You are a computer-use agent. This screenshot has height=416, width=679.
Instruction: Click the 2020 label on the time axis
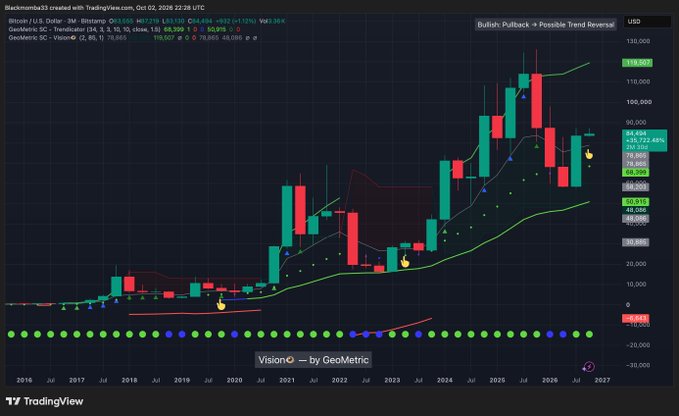(x=235, y=380)
